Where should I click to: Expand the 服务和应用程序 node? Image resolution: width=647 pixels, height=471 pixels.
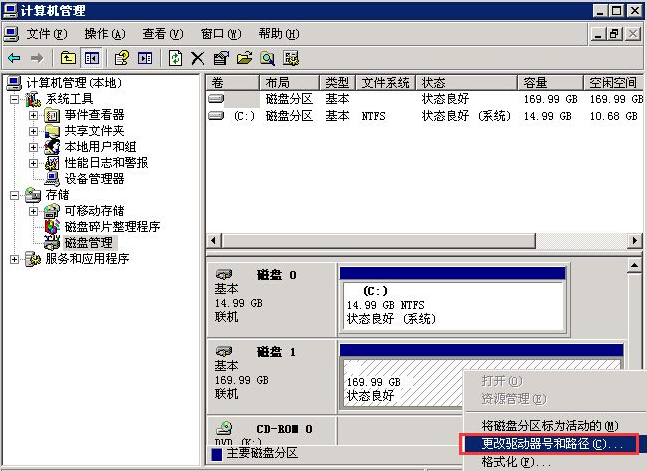coord(14,259)
